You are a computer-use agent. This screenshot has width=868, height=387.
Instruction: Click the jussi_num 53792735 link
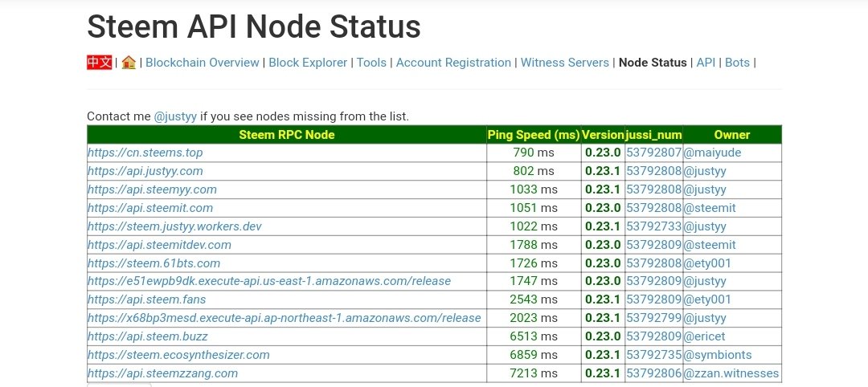click(653, 355)
